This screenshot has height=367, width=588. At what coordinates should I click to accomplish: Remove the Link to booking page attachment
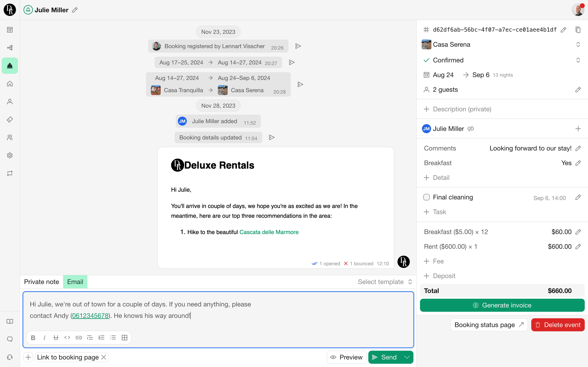(104, 357)
